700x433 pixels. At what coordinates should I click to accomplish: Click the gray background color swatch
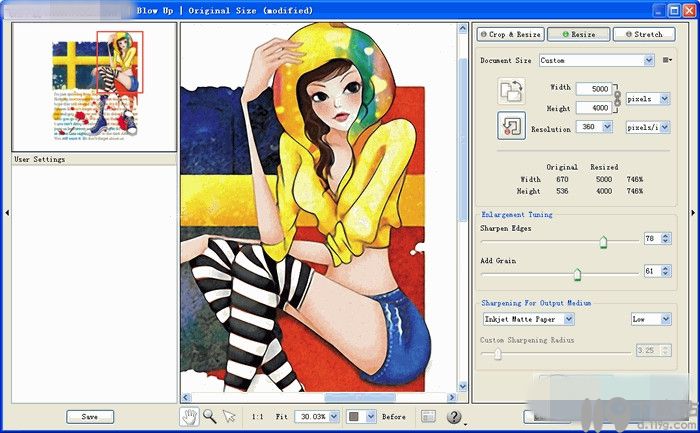pyautogui.click(x=354, y=416)
